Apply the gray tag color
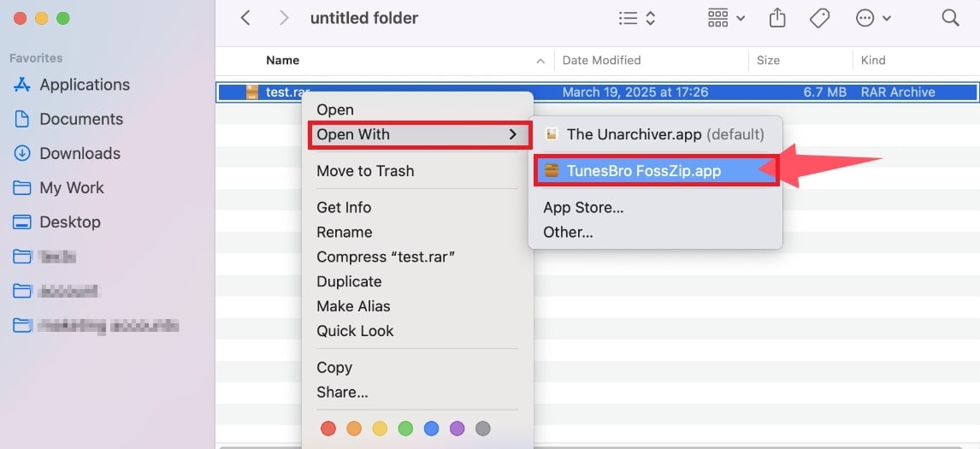Image resolution: width=980 pixels, height=449 pixels. pos(482,428)
